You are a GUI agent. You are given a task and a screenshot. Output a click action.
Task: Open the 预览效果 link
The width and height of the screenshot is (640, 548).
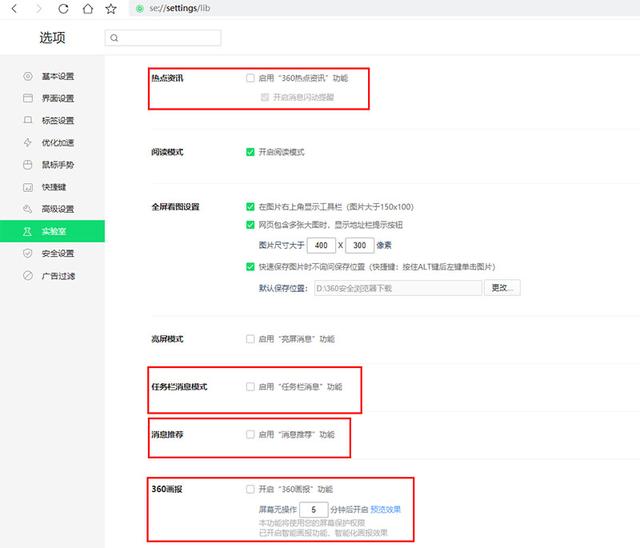[x=386, y=509]
